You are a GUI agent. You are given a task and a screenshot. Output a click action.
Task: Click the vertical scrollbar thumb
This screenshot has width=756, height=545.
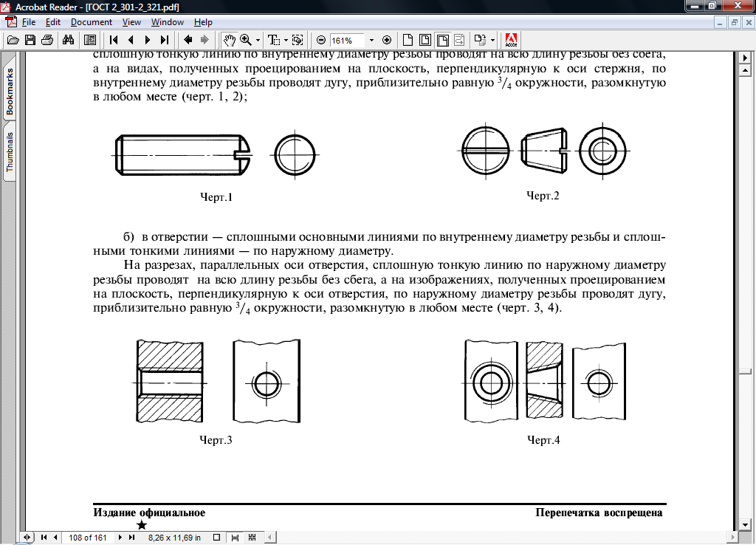pyautogui.click(x=745, y=371)
